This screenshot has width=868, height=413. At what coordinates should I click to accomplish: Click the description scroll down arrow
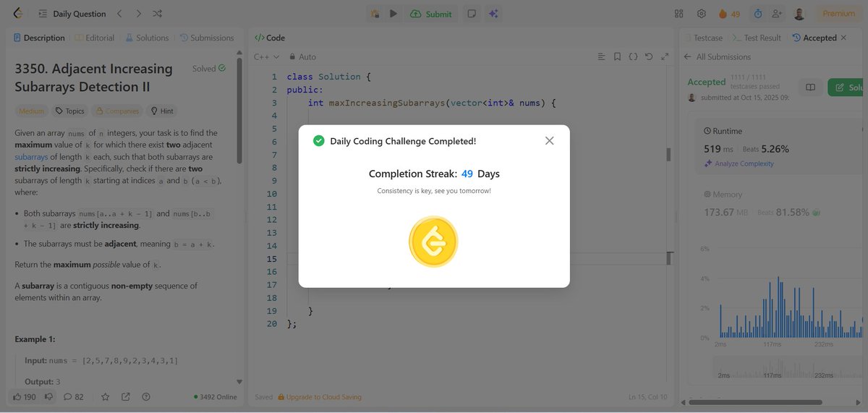tap(239, 382)
